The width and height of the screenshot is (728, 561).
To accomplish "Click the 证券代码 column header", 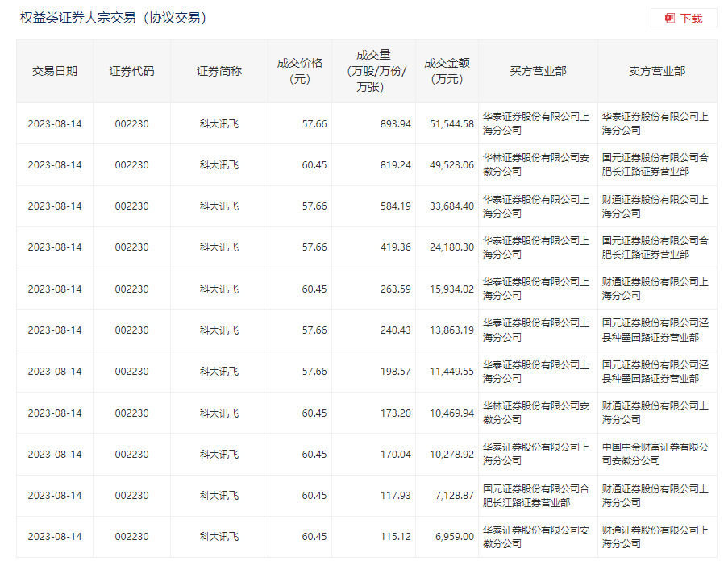I will point(131,71).
